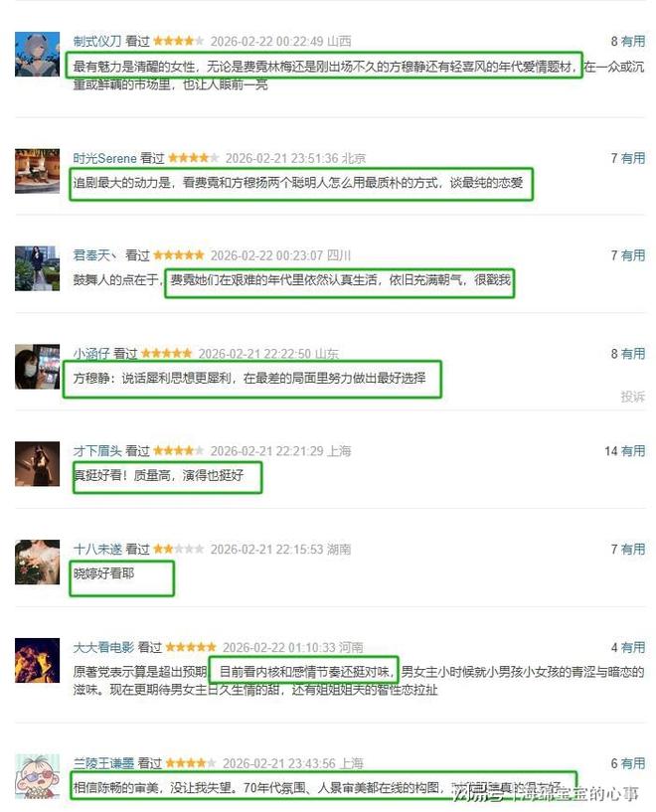Open 制式仪刀 user avatar
The height and width of the screenshot is (812, 656).
click(38, 55)
